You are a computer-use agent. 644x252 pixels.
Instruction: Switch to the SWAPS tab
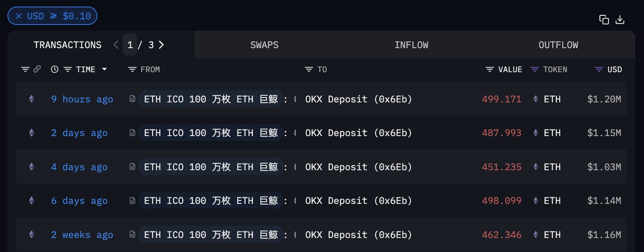264,44
